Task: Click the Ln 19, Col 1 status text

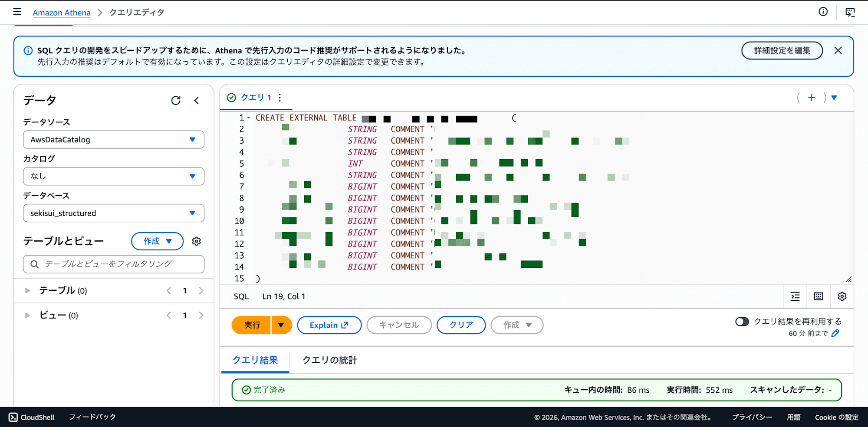Action: pyautogui.click(x=284, y=296)
